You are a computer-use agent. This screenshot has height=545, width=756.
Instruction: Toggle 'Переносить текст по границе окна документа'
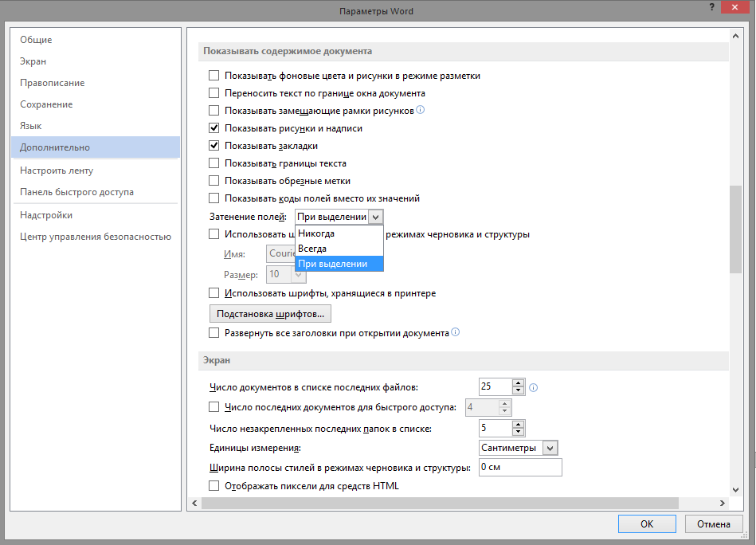(213, 92)
